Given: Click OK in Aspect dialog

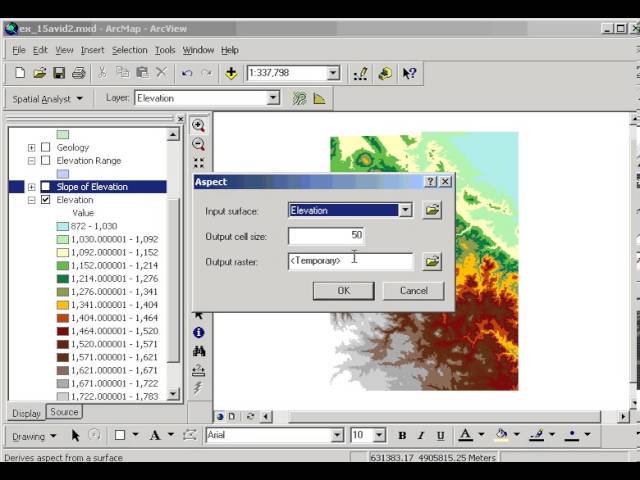Looking at the screenshot, I should pos(343,291).
